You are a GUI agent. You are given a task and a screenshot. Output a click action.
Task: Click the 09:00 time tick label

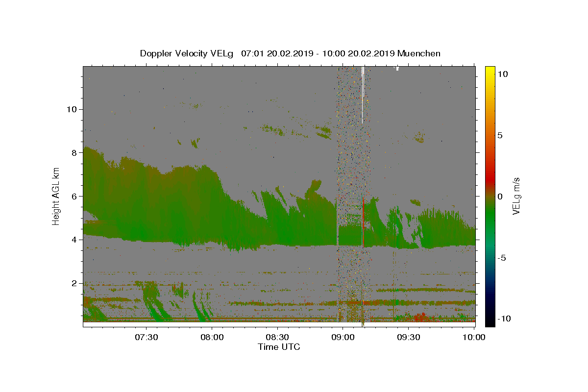coord(343,337)
